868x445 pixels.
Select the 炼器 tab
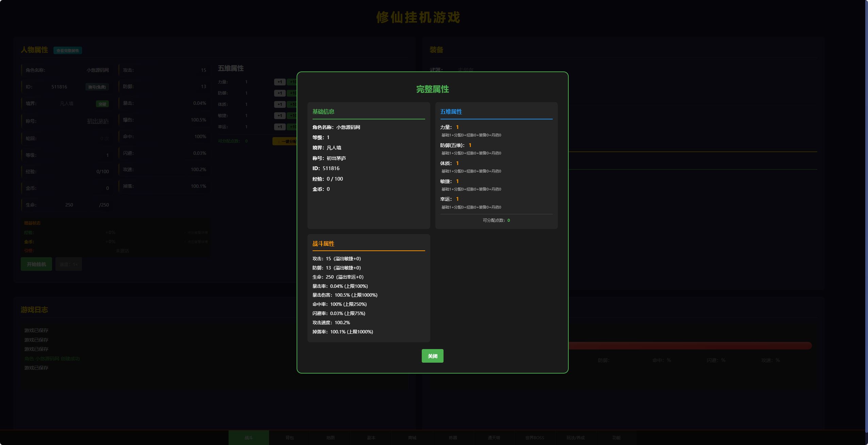tap(453, 438)
